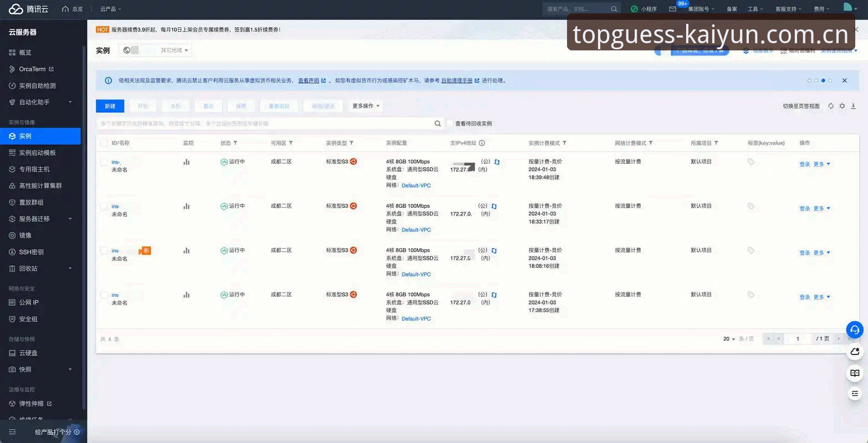Viewport: 868px width, 443px height.
Task: Open the message mail icon with 99+ badge
Action: click(672, 9)
